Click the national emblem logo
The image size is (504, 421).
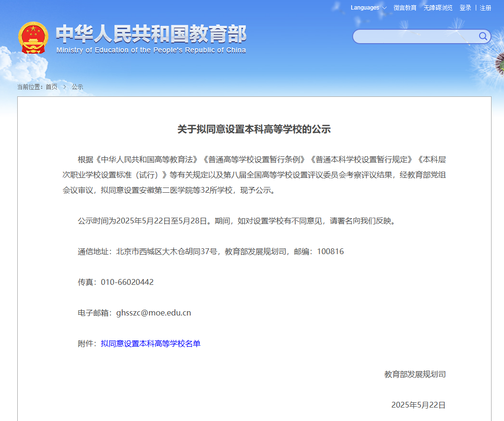[33, 37]
